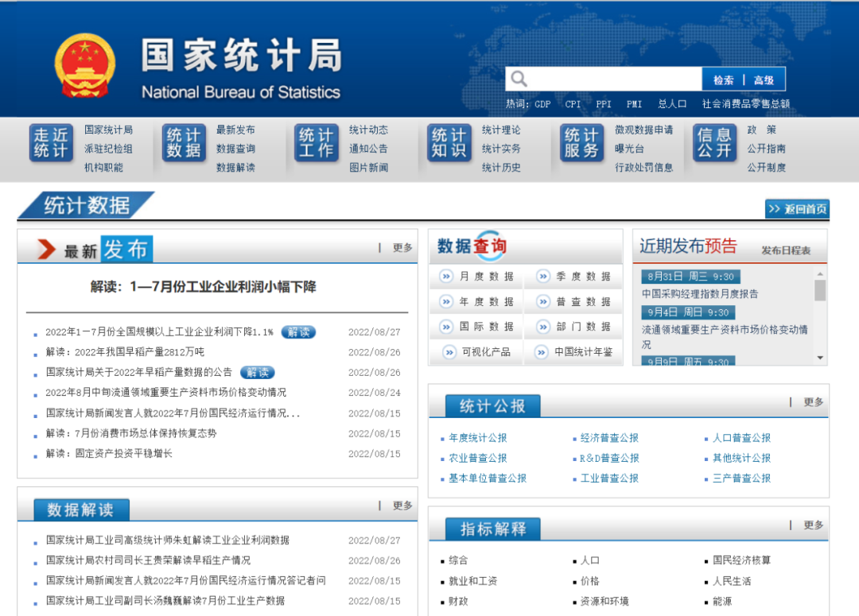Open the 走近统计 blue tile icon
This screenshot has height=616, width=859.
(x=51, y=143)
